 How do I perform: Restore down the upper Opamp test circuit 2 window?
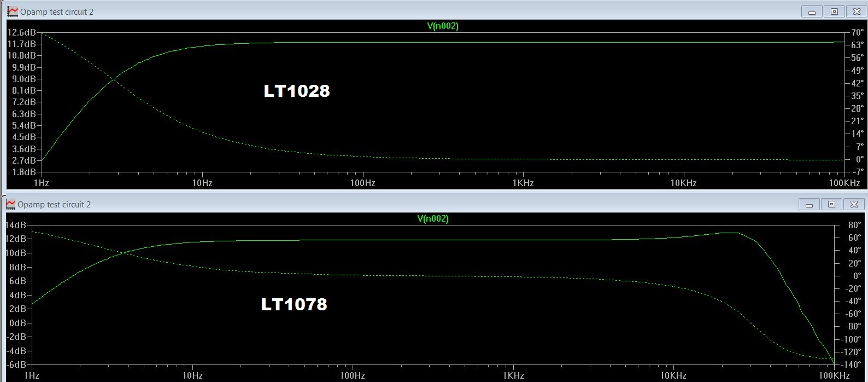(x=834, y=11)
